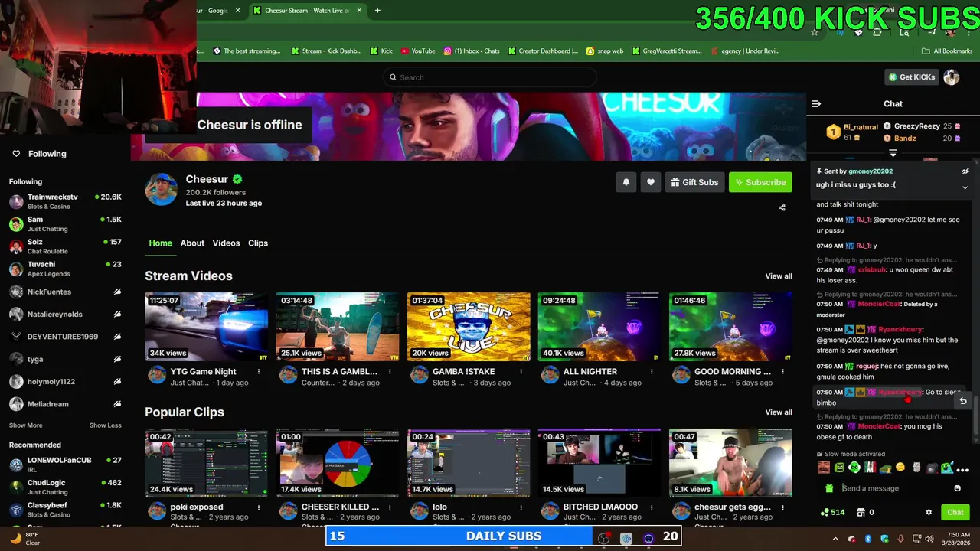Click the first emote in the quick emote row
The height and width of the screenshot is (551, 980).
coord(824,468)
